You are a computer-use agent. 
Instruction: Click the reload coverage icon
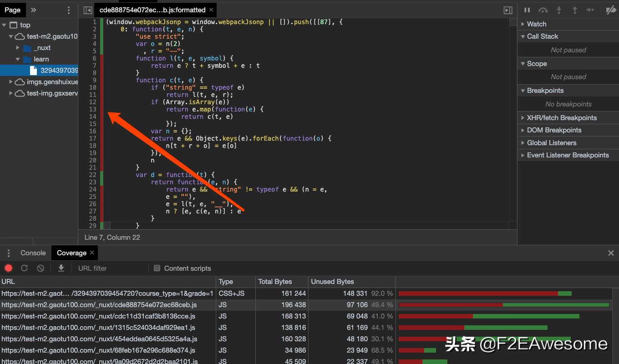[x=25, y=268]
